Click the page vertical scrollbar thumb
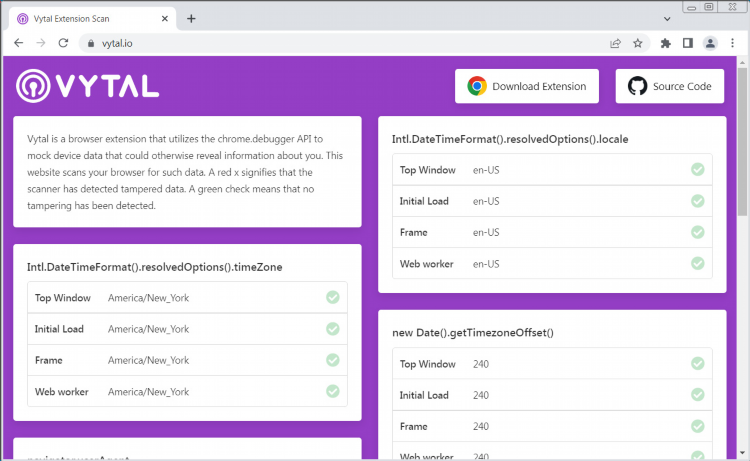750x461 pixels. click(742, 141)
